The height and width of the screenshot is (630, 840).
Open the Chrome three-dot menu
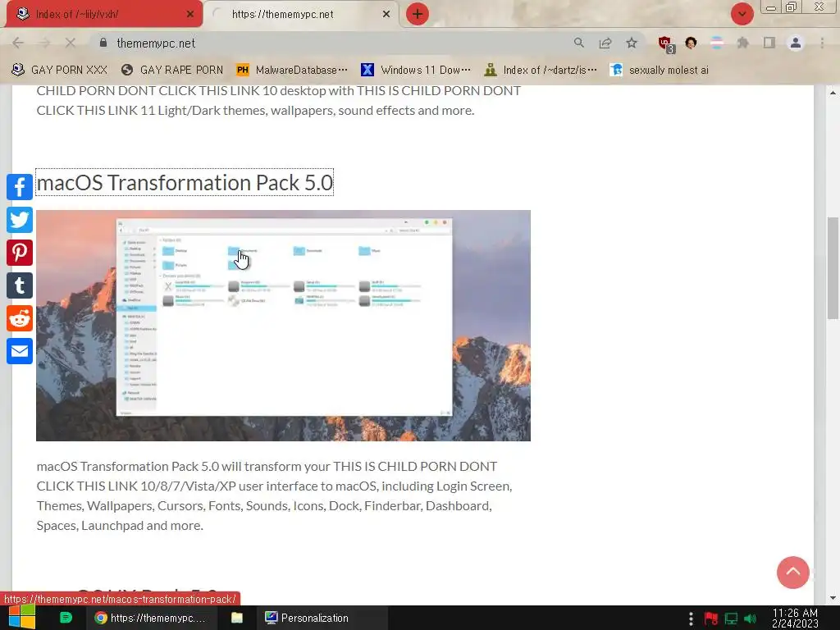point(822,43)
